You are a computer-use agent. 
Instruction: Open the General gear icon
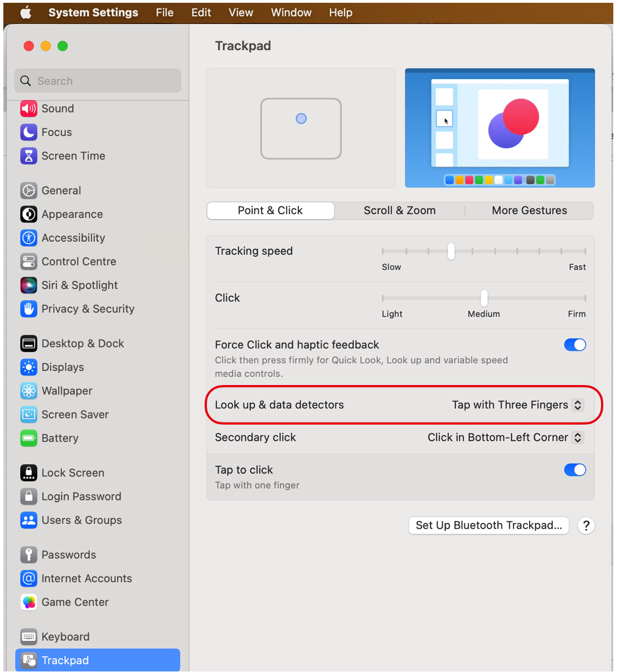28,191
